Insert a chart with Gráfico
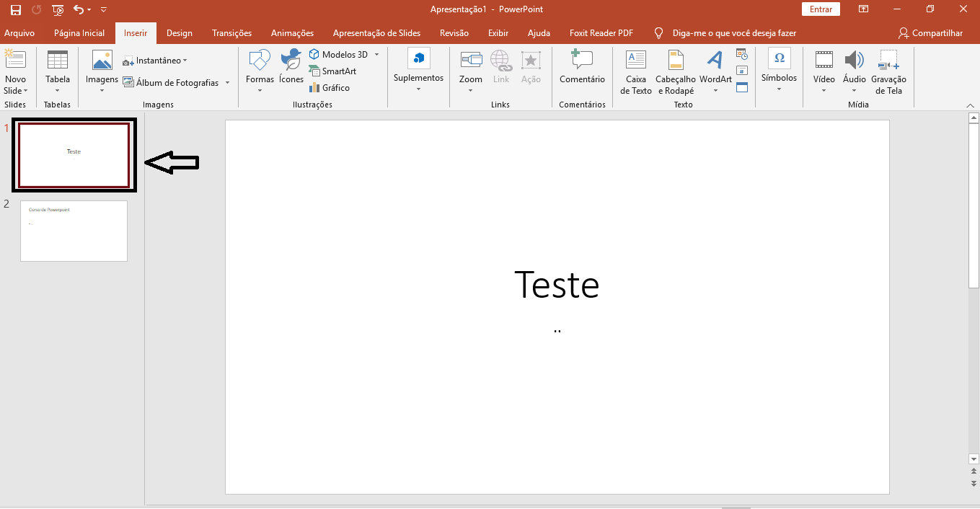The width and height of the screenshot is (980, 509). pyautogui.click(x=330, y=88)
